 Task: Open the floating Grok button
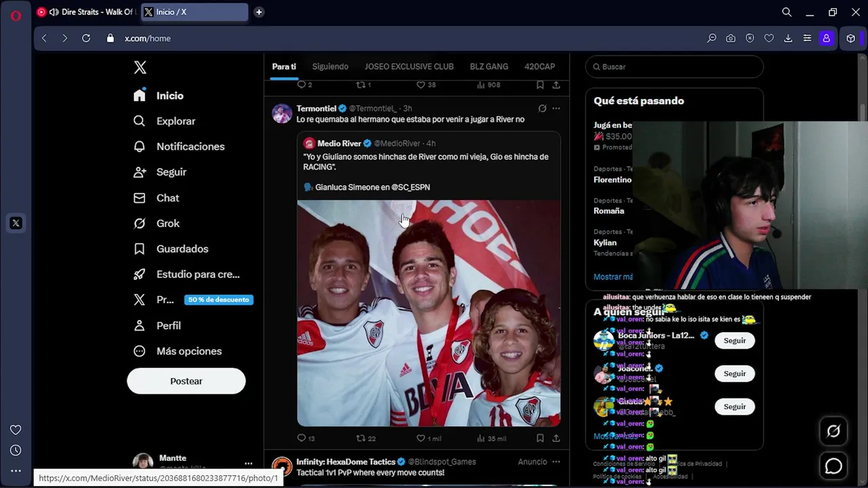point(833,431)
